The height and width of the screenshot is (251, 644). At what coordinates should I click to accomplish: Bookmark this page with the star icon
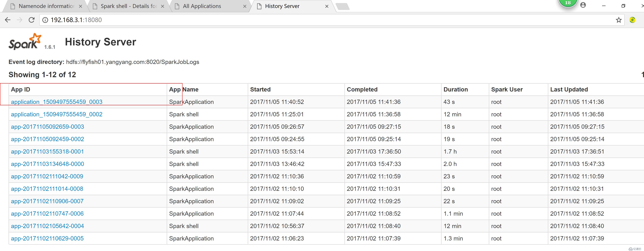pos(618,20)
